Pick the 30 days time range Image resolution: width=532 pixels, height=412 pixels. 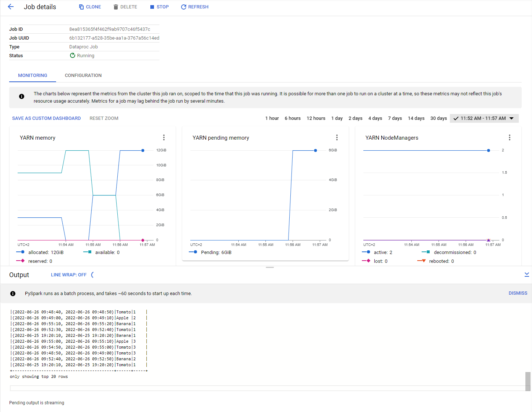(439, 118)
